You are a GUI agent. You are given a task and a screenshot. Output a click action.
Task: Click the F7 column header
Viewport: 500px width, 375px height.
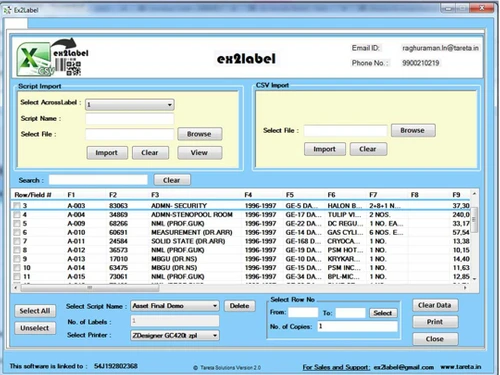point(373,195)
